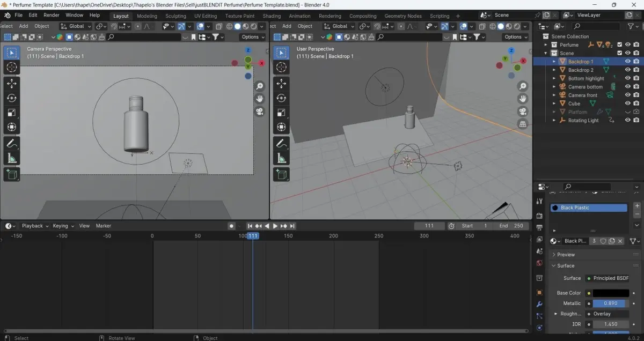The image size is (644, 341).
Task: Open the Tool properties tab
Action: [539, 201]
